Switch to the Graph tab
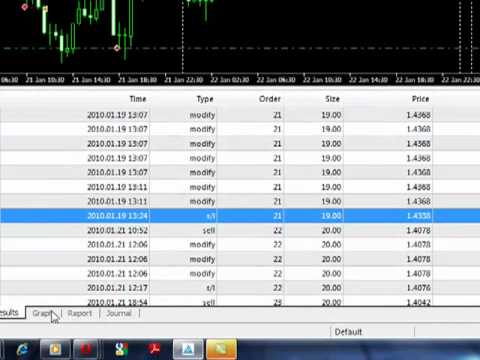This screenshot has height=360, width=480. click(43, 313)
